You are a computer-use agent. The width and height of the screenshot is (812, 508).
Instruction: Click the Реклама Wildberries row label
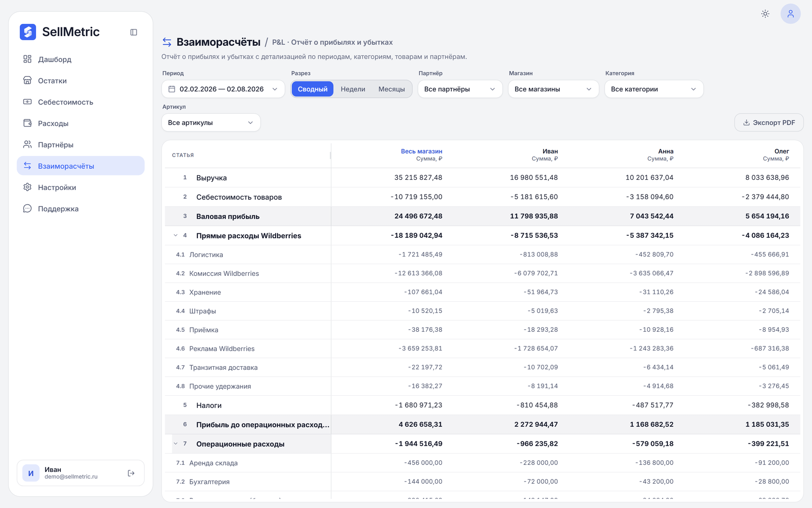pos(222,348)
